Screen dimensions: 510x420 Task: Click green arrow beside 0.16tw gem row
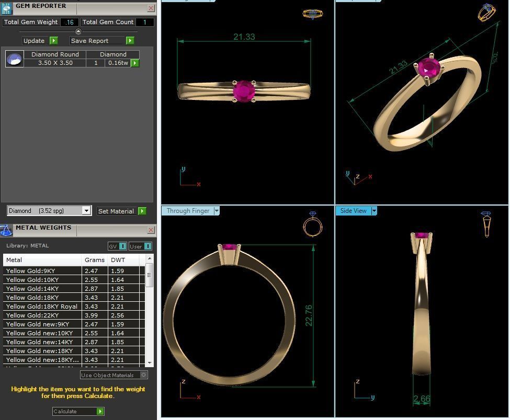[135, 63]
